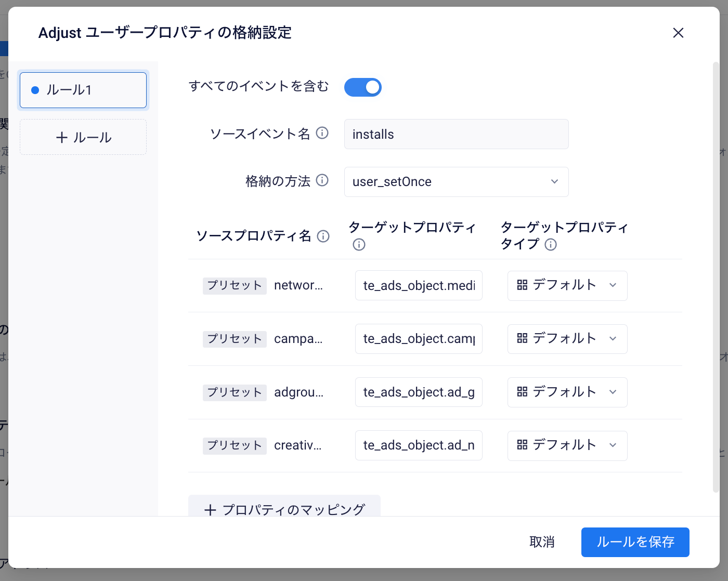Click info icon beside ソースプロパティ名 header
Screen dimensions: 728x581
[x=323, y=236]
